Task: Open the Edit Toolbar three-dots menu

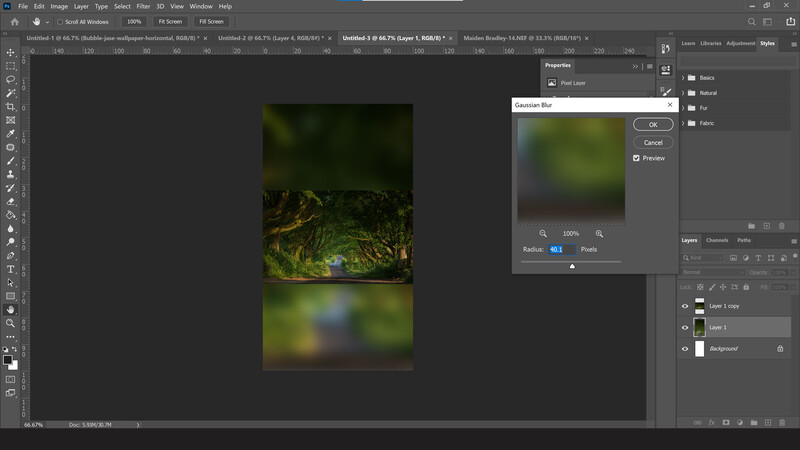Action: (10, 337)
